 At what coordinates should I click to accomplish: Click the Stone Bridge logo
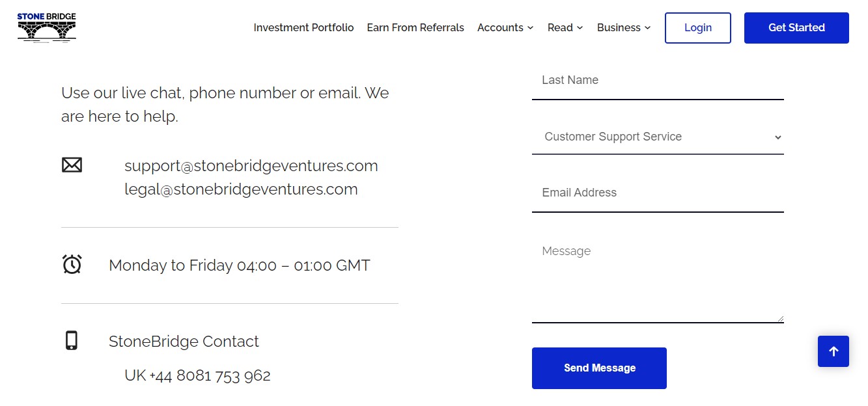47,27
